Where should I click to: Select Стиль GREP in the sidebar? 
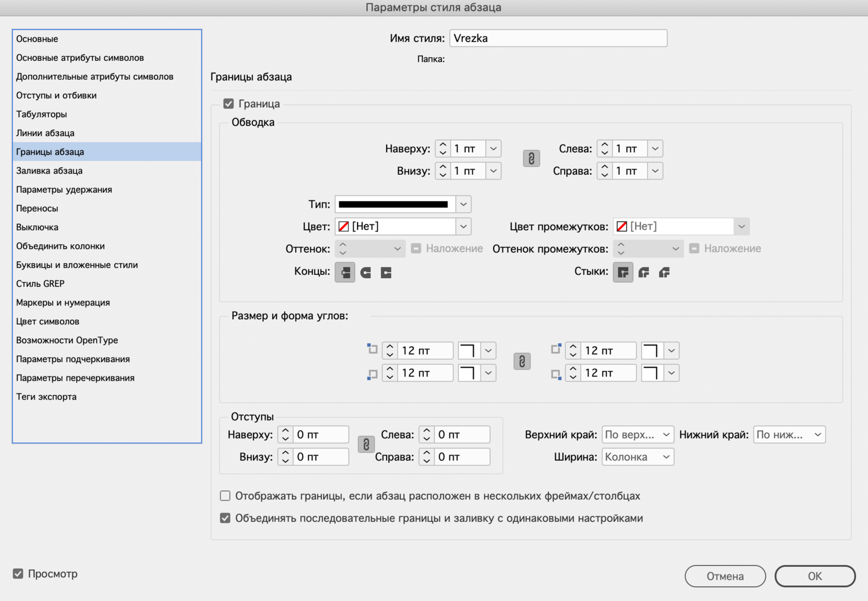pos(107,283)
